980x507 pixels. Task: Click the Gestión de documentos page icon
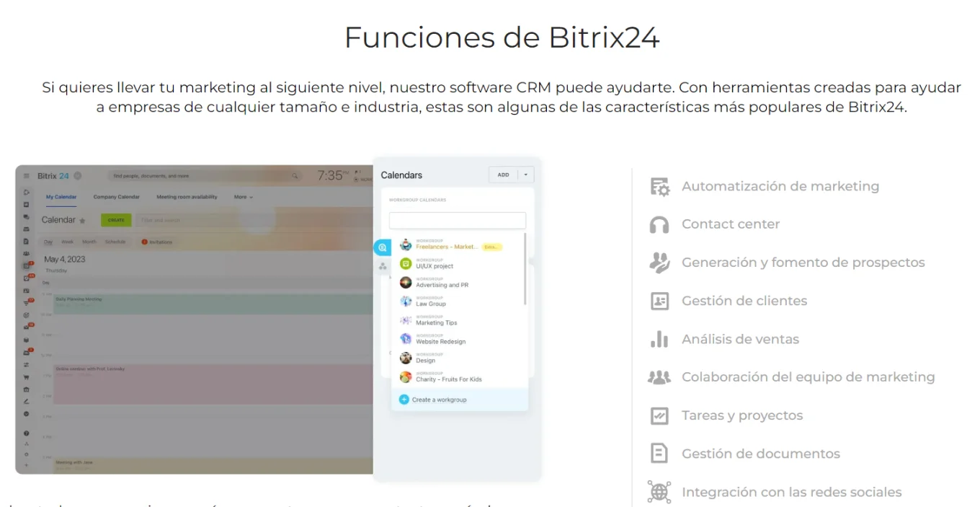tap(659, 454)
